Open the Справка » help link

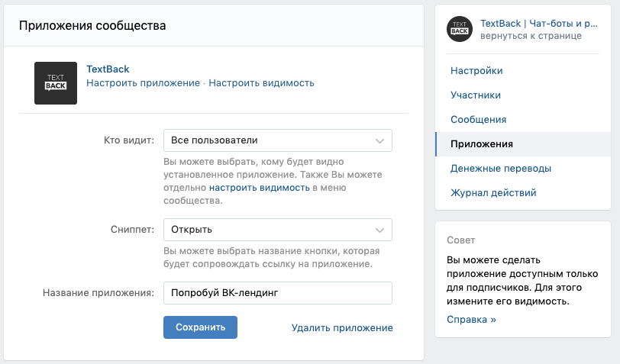tap(471, 319)
